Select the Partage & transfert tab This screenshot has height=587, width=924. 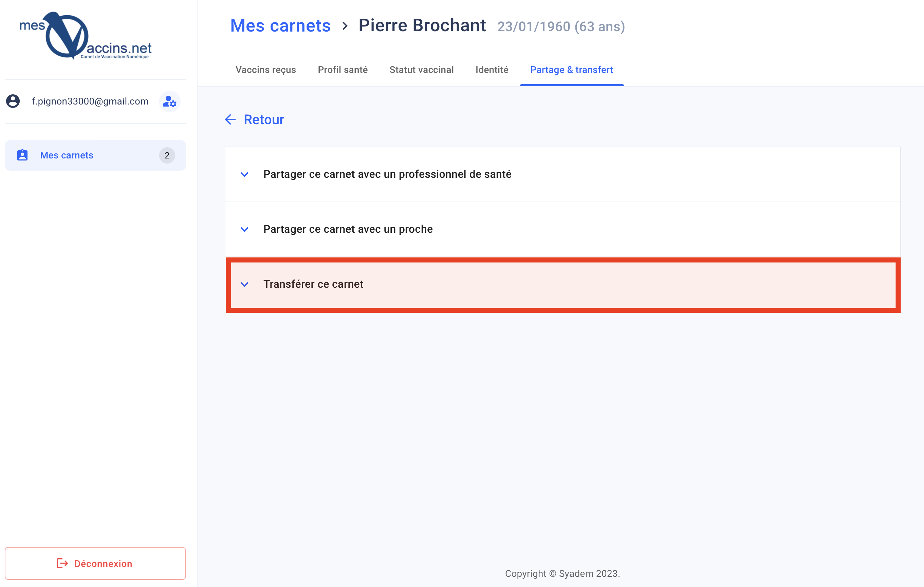click(571, 70)
